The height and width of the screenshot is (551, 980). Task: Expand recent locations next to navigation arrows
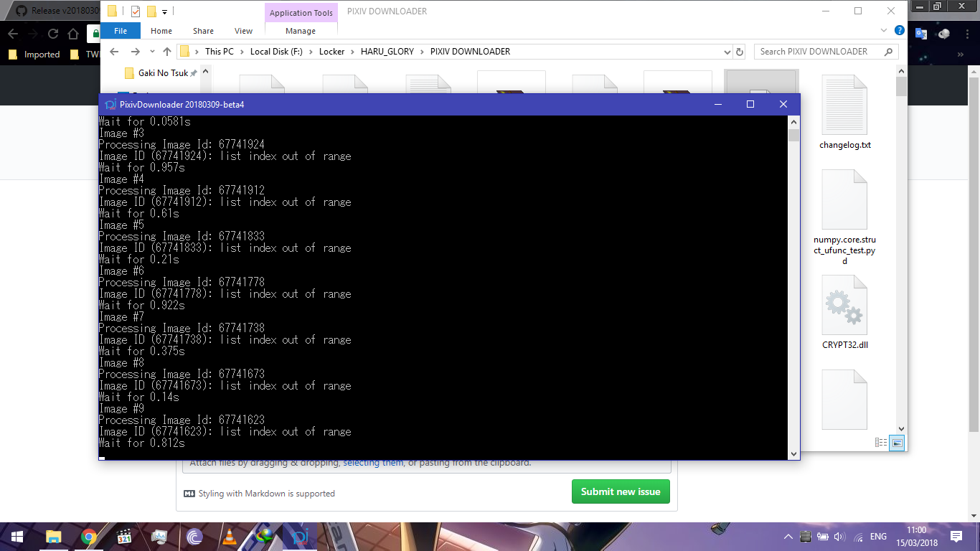pyautogui.click(x=151, y=51)
